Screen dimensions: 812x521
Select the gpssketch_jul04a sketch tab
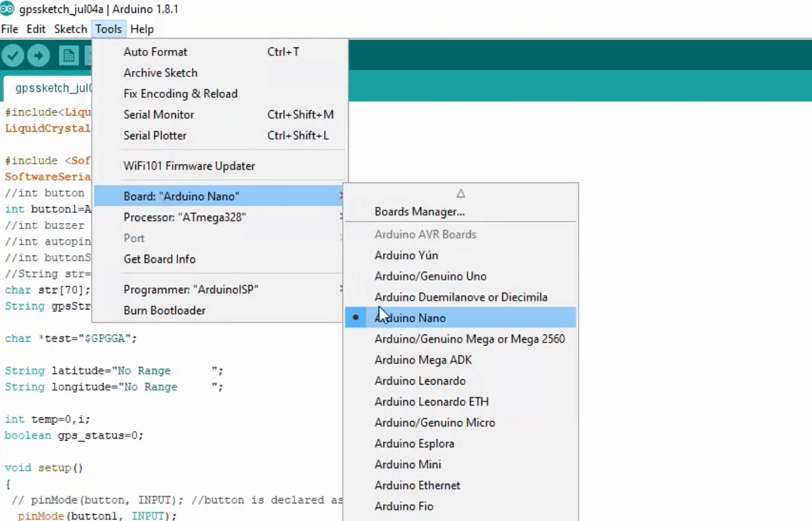pyautogui.click(x=49, y=88)
